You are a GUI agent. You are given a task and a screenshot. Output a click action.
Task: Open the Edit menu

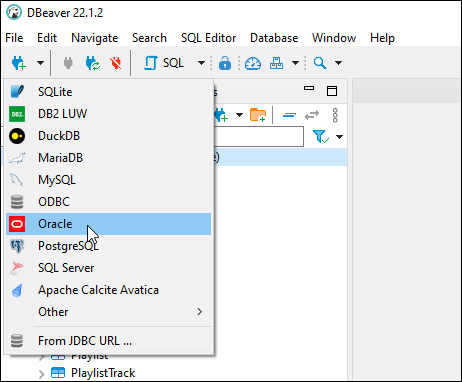(47, 38)
